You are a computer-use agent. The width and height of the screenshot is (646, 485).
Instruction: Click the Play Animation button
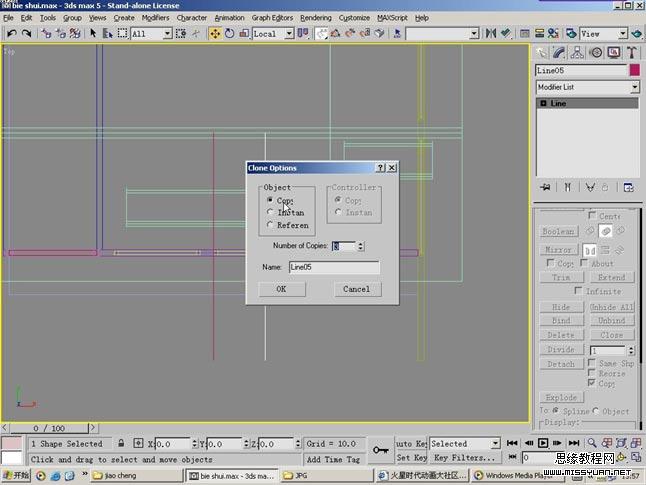[543, 443]
